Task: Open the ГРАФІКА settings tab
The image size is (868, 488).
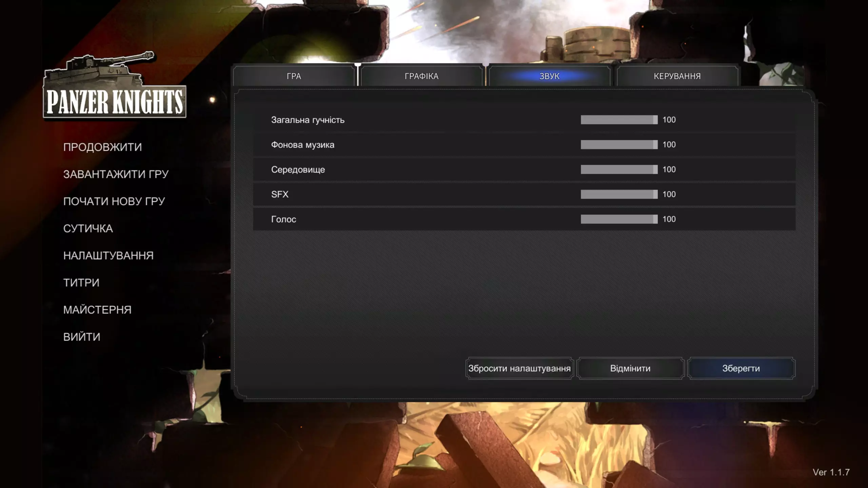Action: point(421,76)
